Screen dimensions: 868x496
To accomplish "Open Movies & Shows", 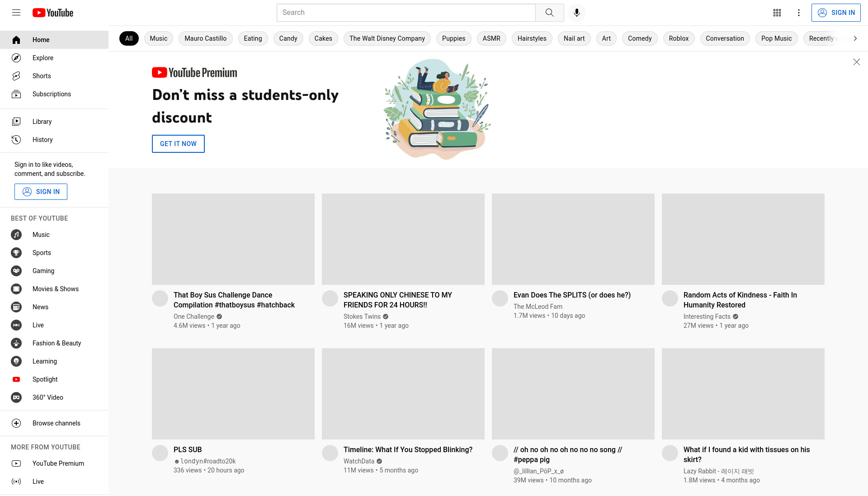I will [x=54, y=289].
